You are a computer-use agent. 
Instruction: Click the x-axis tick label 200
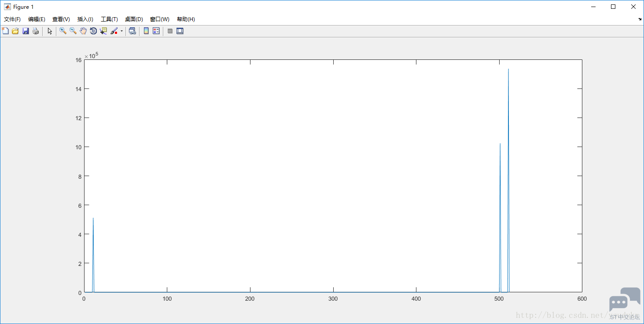250,299
